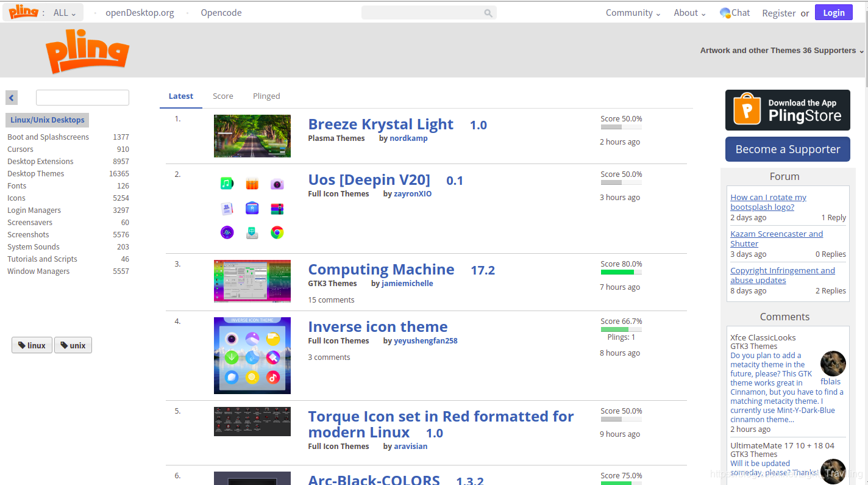The height and width of the screenshot is (485, 868).
Task: Select the linux tag
Action: tap(32, 345)
